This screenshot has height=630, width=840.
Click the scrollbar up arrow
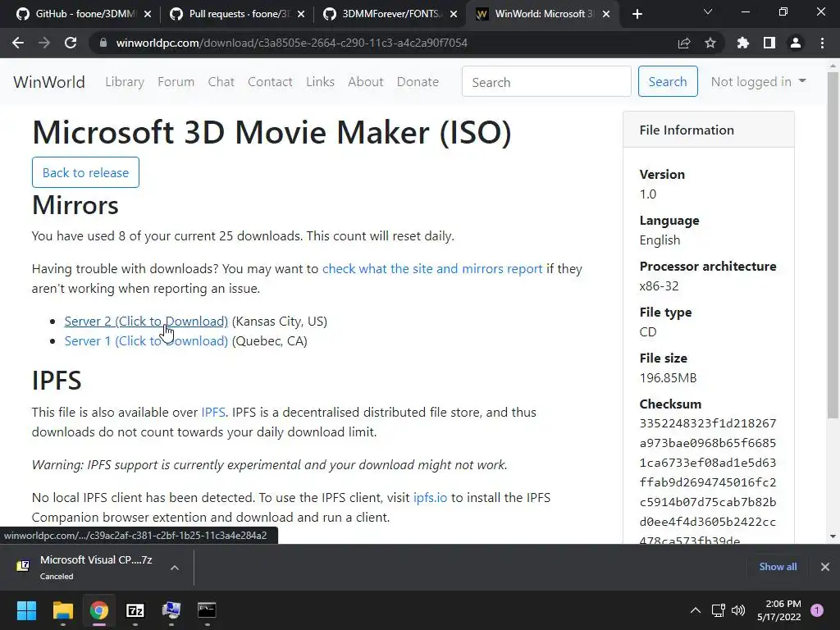(833, 66)
